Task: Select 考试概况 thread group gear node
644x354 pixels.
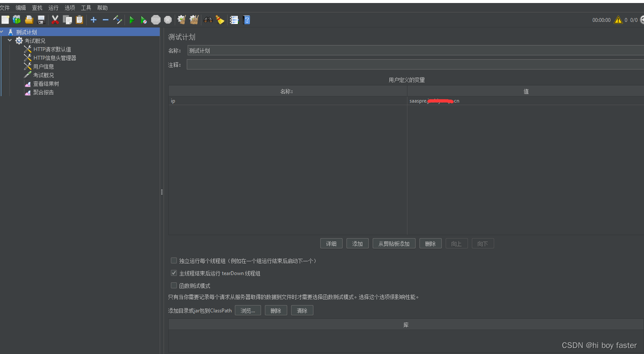Action: coord(35,41)
